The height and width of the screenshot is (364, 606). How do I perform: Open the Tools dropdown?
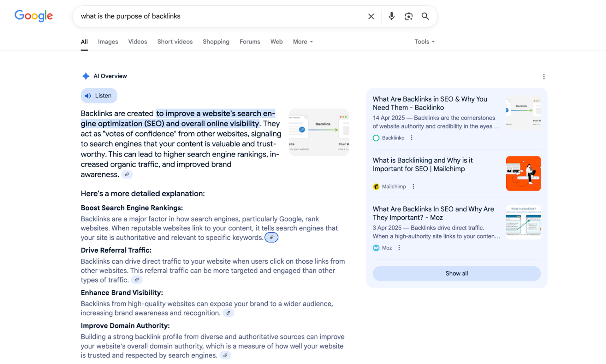click(x=424, y=42)
